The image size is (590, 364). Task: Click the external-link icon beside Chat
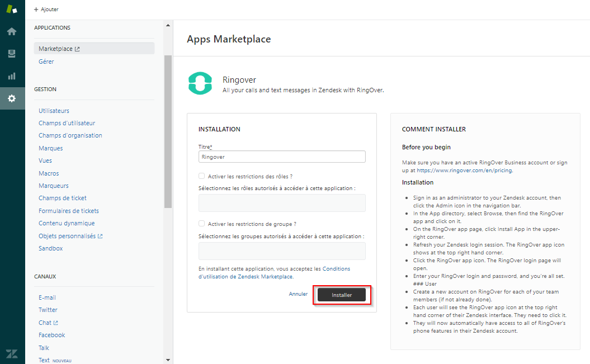[x=56, y=323]
